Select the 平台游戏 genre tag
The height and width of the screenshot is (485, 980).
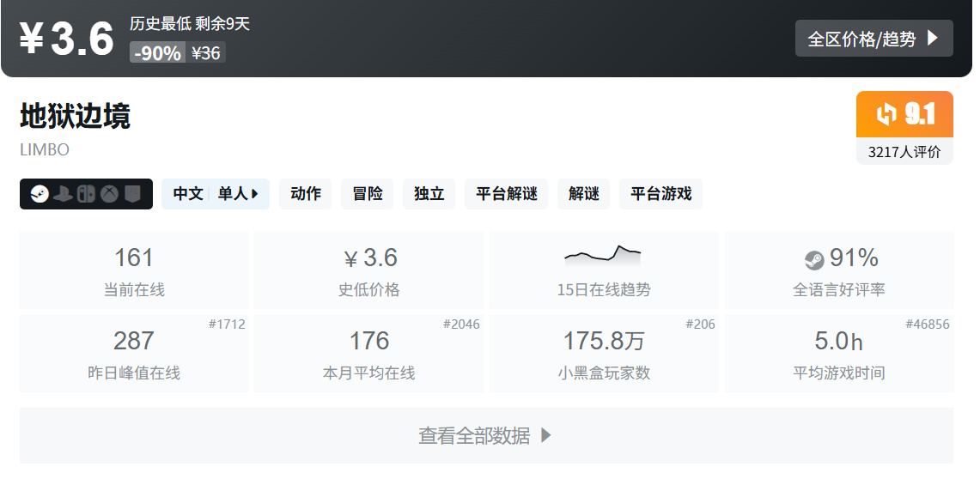(660, 194)
